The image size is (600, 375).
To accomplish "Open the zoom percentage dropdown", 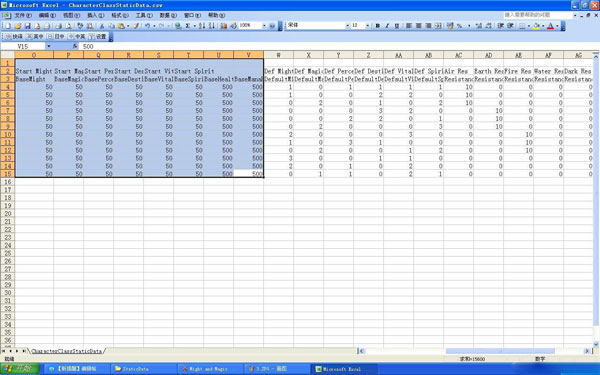I will pos(264,26).
